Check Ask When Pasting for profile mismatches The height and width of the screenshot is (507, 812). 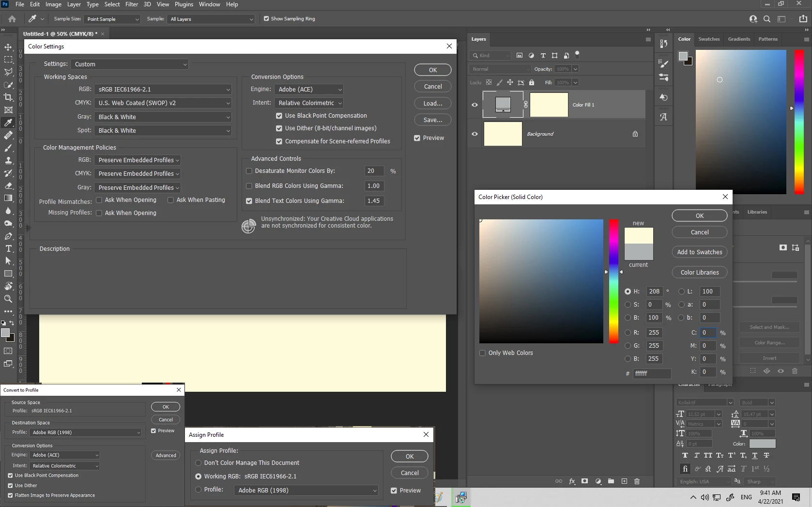coord(170,200)
